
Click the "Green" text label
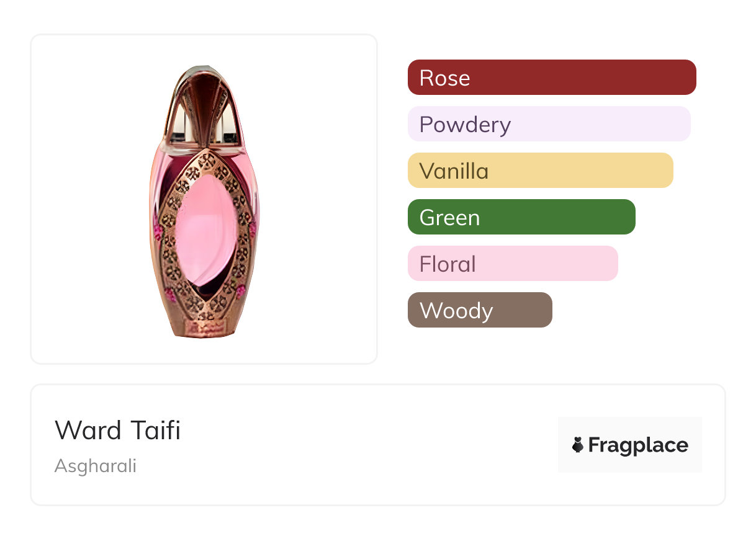(x=449, y=218)
